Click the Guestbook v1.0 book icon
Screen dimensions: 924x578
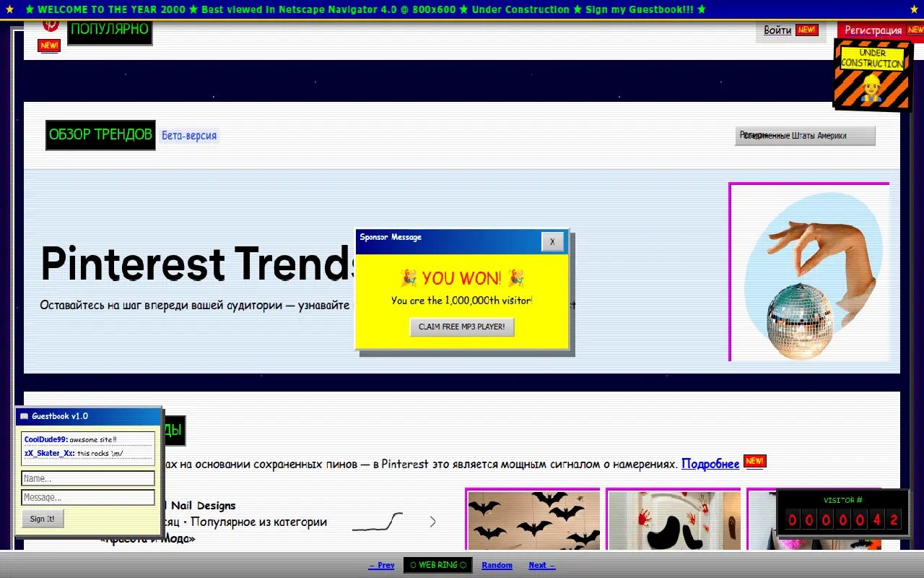click(x=24, y=416)
